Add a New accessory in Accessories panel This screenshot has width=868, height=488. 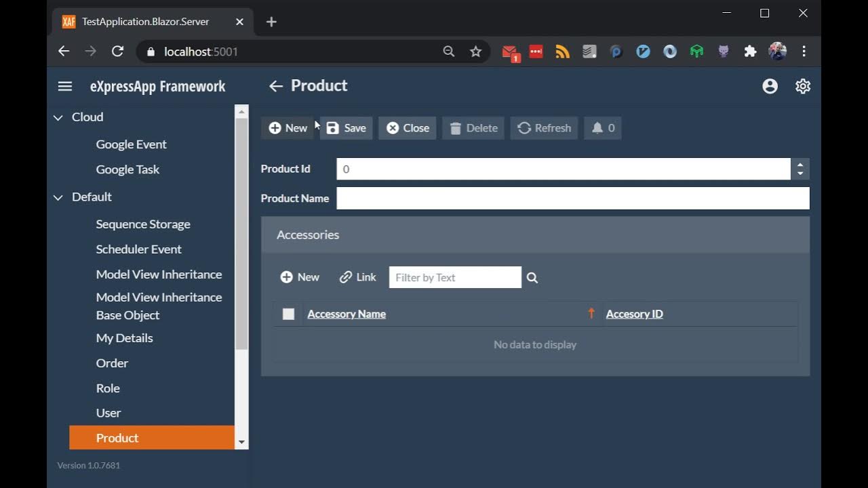(300, 277)
